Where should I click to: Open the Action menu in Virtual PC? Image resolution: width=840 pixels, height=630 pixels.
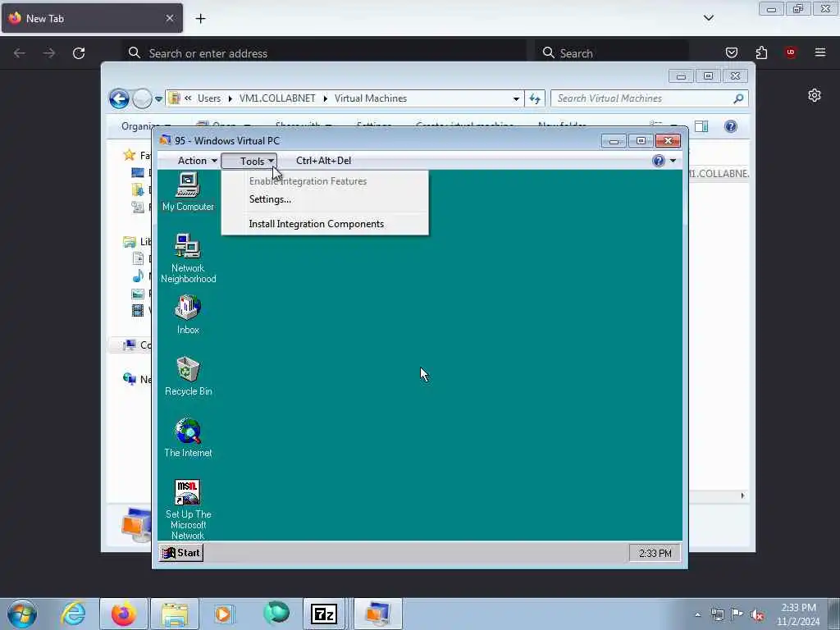point(197,161)
